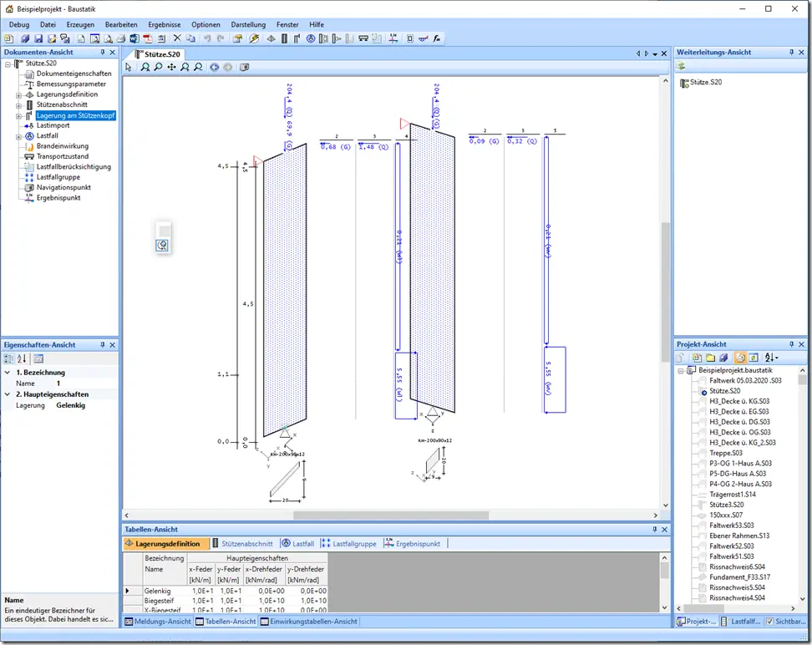
Task: Collapse the '1. Bezeichnung' property group
Action: 8,373
